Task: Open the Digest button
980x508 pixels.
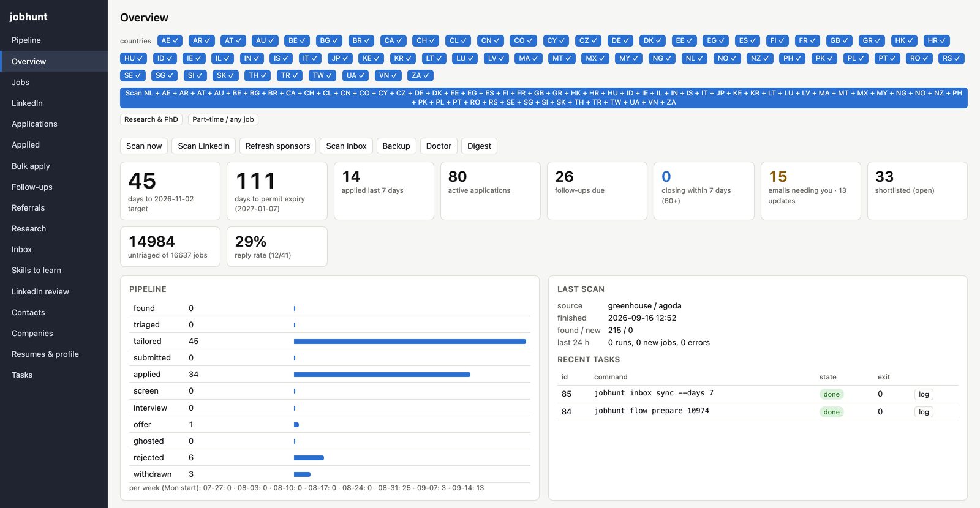Action: pyautogui.click(x=479, y=146)
